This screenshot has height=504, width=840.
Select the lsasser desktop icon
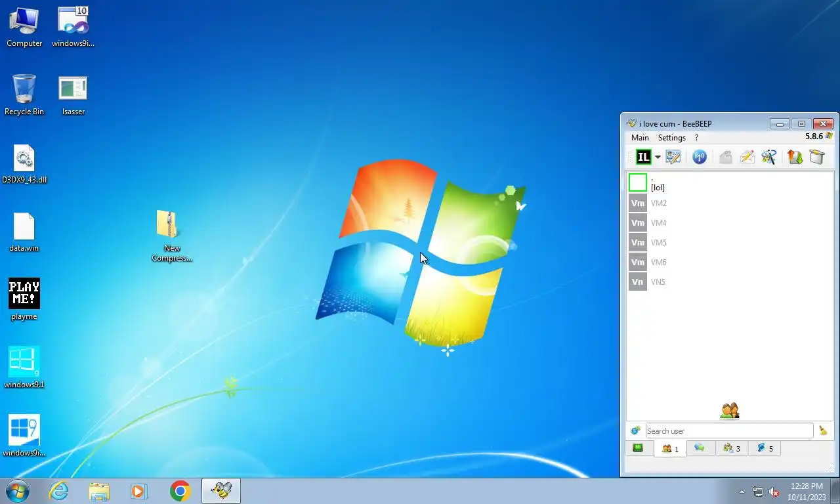pyautogui.click(x=73, y=95)
